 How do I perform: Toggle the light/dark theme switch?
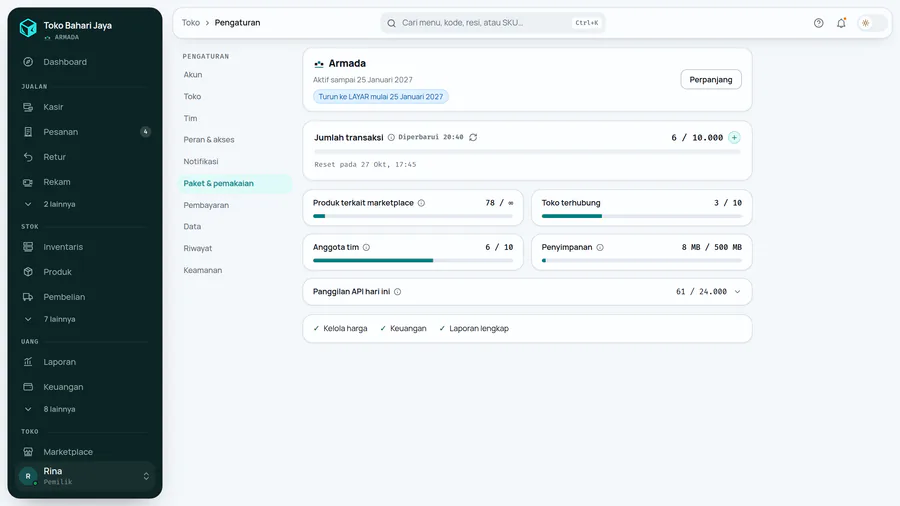click(x=872, y=23)
